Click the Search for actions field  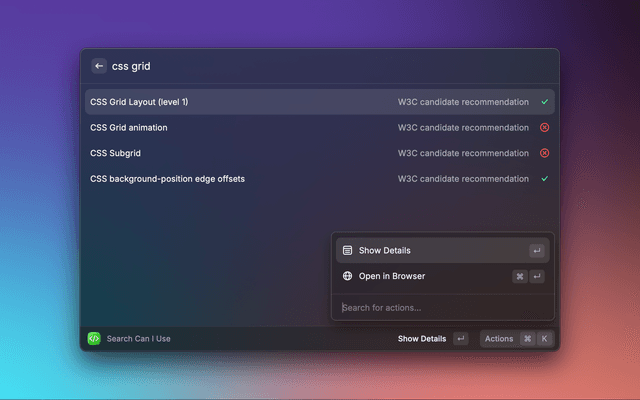coord(440,307)
